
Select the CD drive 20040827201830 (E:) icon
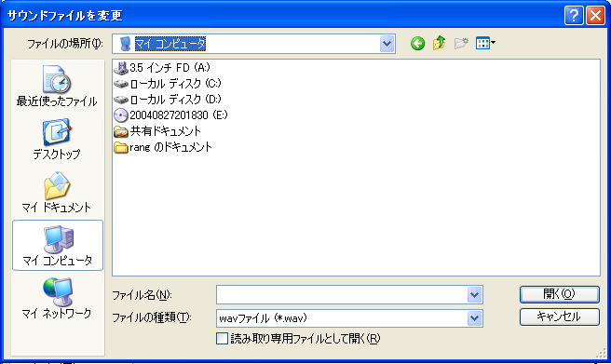click(121, 115)
